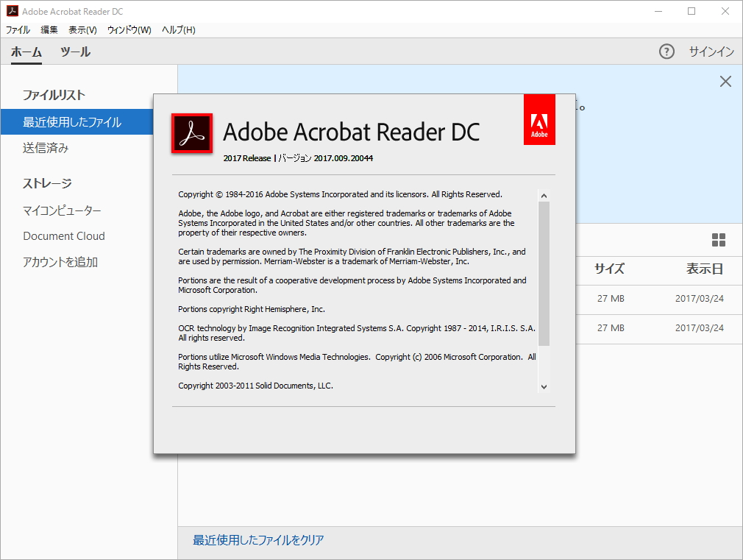Open the help question mark icon
743x560 pixels.
(666, 52)
